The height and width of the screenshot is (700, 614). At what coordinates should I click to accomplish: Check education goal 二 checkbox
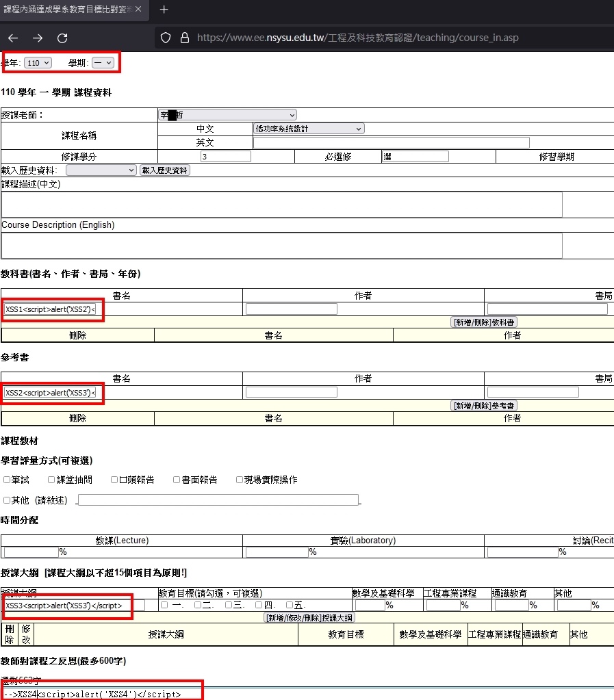coord(198,606)
